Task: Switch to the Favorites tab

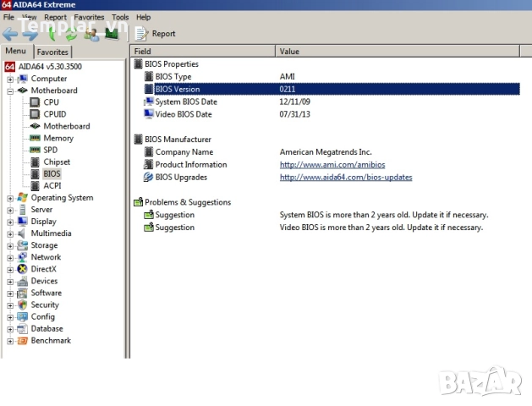Action: pos(52,52)
